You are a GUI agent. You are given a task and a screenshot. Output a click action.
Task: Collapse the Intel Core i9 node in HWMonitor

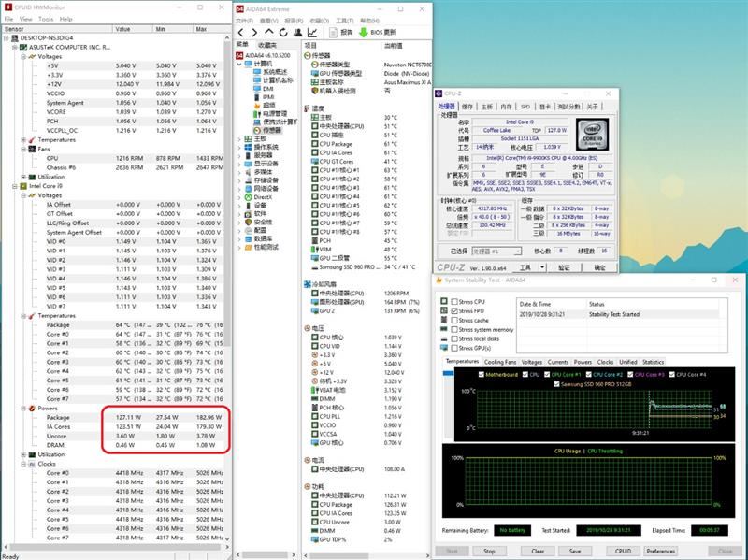point(15,186)
